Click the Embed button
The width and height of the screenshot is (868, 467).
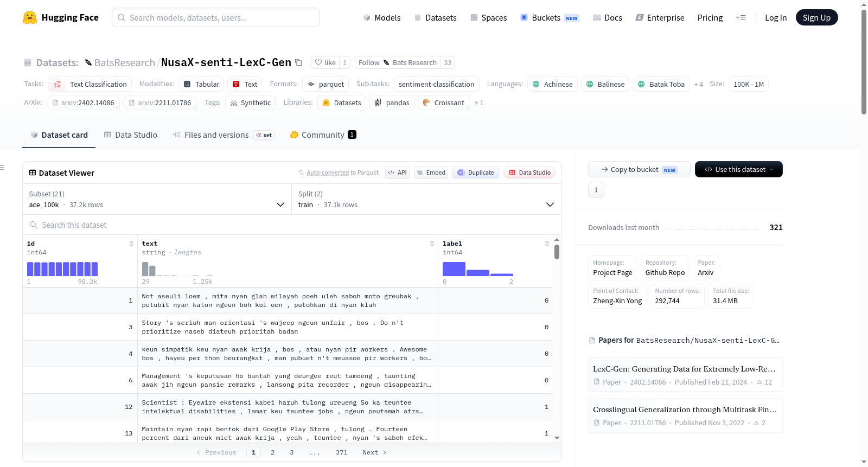coord(431,172)
